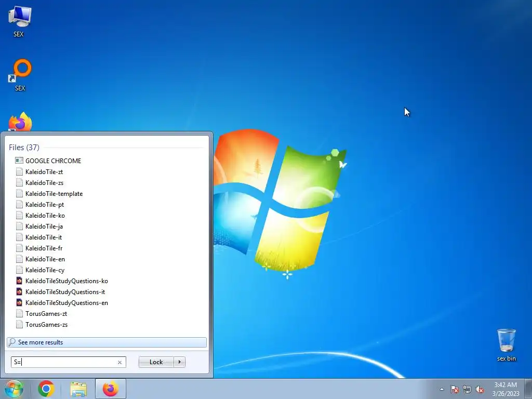Show hidden tray icons arrow

point(442,389)
